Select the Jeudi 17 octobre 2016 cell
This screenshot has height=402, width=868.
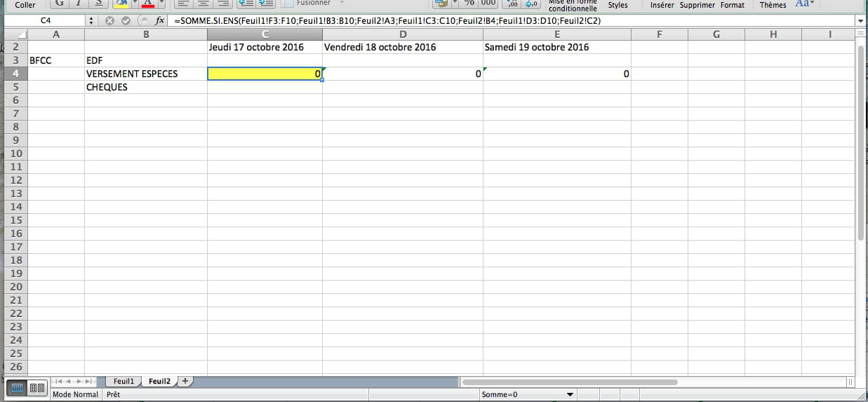265,47
